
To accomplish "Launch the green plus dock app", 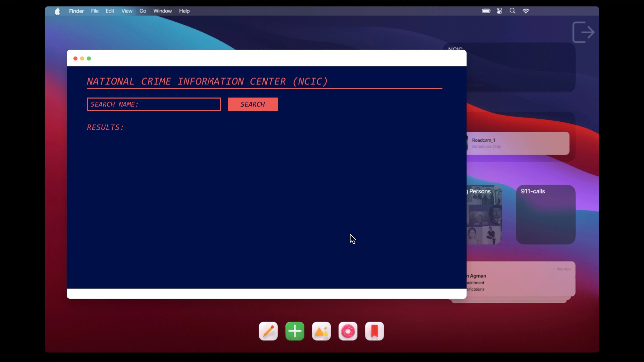I will pos(295,331).
